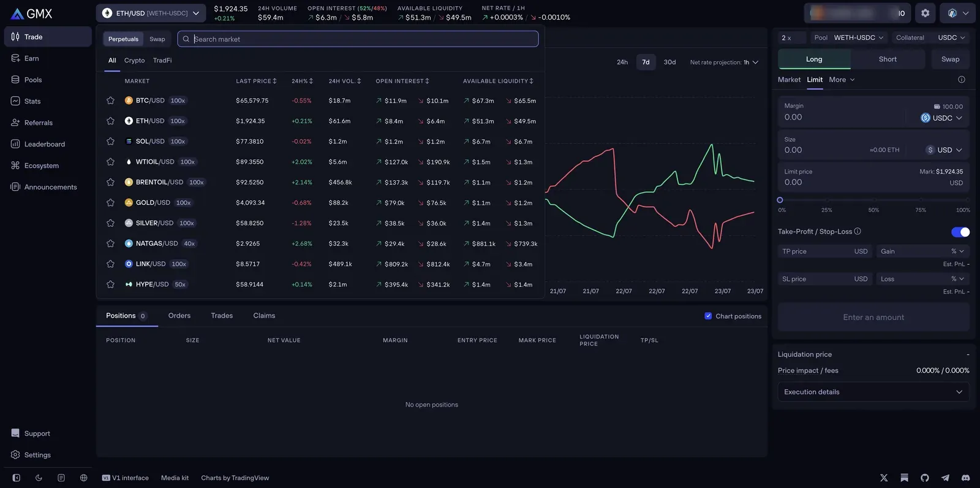980x488 pixels.
Task: Click the GMX logo
Action: click(32, 13)
